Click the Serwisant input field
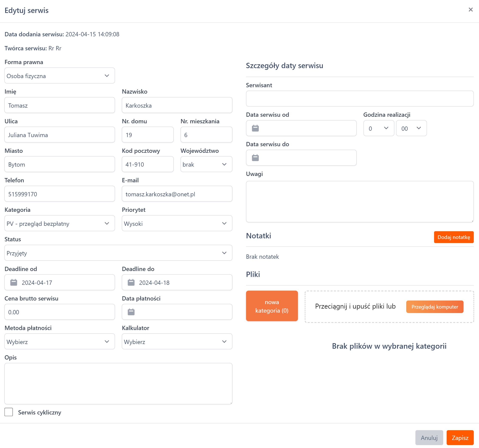The width and height of the screenshot is (479, 448). click(x=360, y=99)
